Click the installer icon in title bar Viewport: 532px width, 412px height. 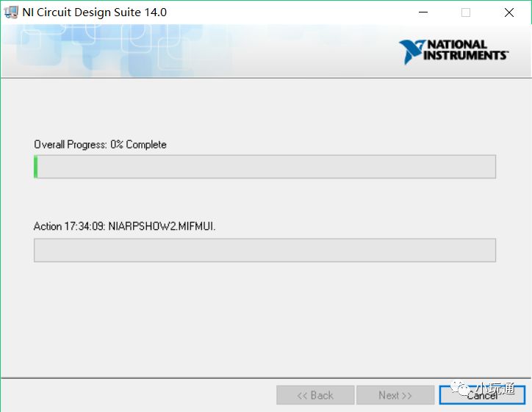pos(10,12)
